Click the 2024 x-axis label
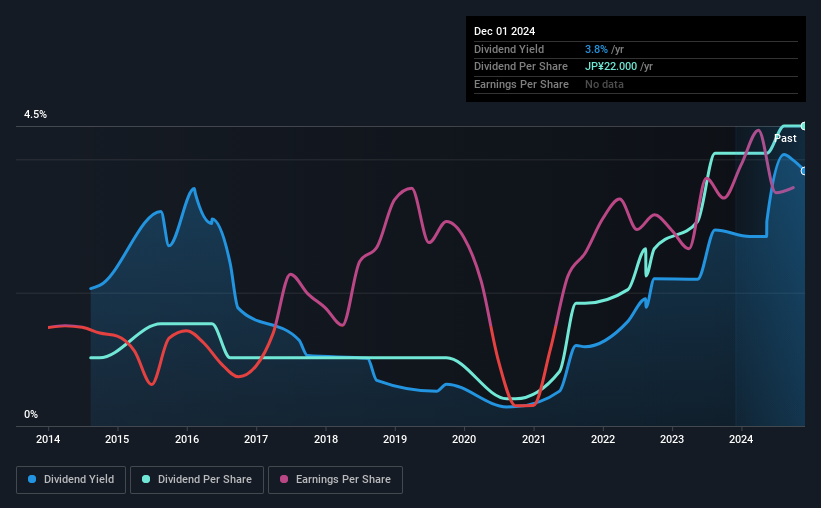The height and width of the screenshot is (508, 821). click(x=741, y=439)
